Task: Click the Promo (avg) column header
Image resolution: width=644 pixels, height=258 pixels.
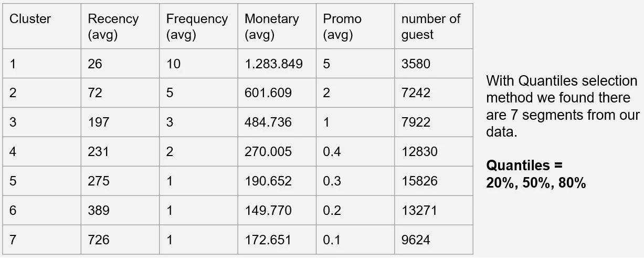Action: tap(342, 26)
